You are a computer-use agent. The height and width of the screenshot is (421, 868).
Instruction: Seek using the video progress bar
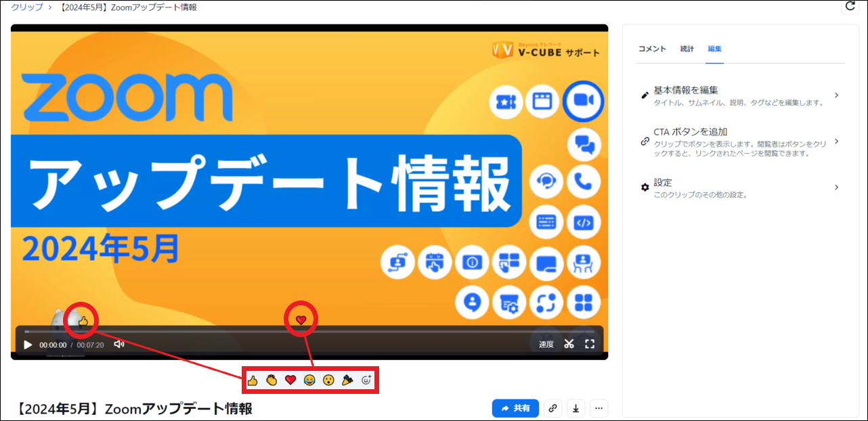click(x=309, y=332)
